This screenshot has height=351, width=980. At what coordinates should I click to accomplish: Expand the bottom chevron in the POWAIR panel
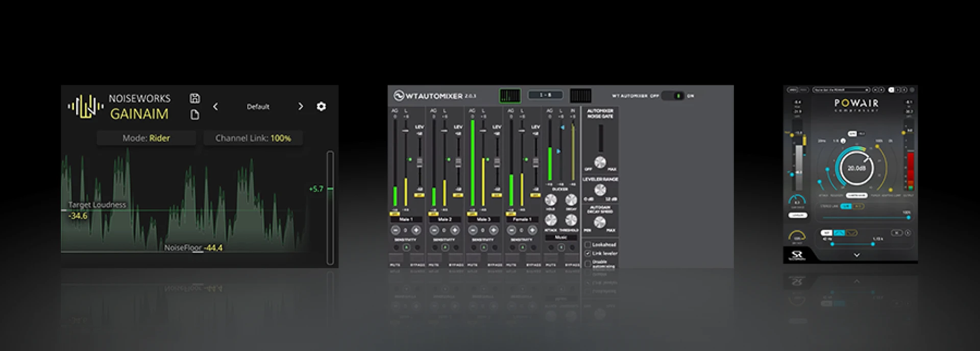click(x=856, y=255)
